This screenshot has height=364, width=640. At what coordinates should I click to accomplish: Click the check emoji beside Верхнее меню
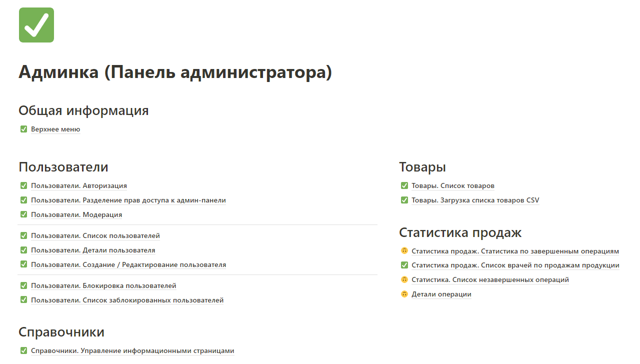[x=23, y=129]
